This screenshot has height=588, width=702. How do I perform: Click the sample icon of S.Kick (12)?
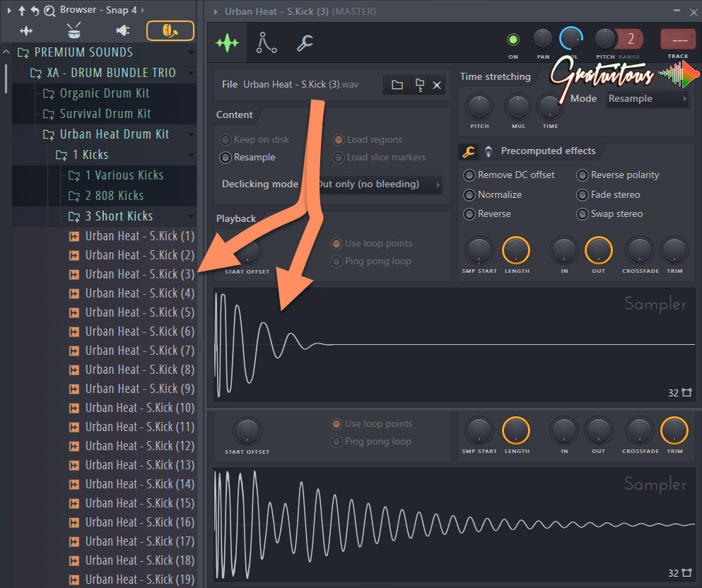pos(74,446)
